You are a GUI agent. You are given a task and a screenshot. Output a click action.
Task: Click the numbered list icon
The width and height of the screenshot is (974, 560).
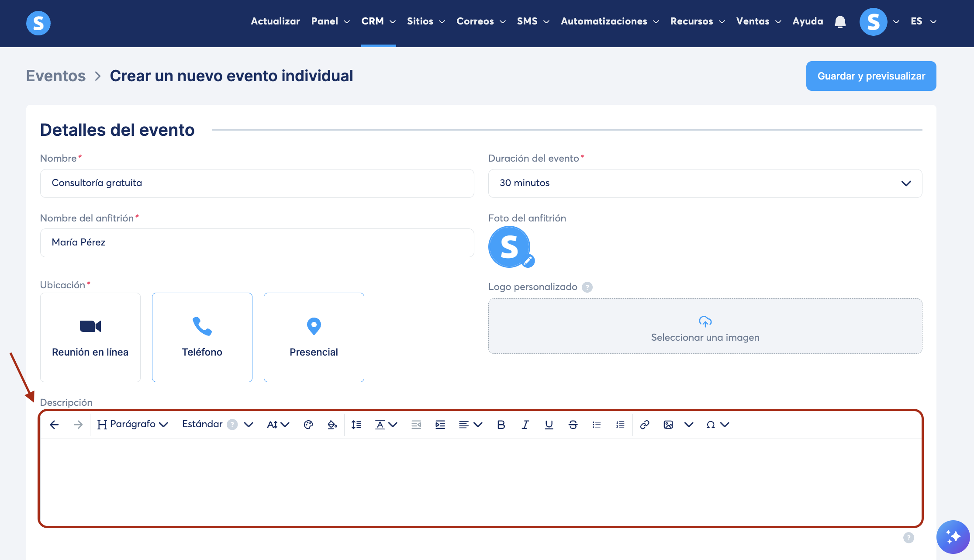[x=620, y=425]
